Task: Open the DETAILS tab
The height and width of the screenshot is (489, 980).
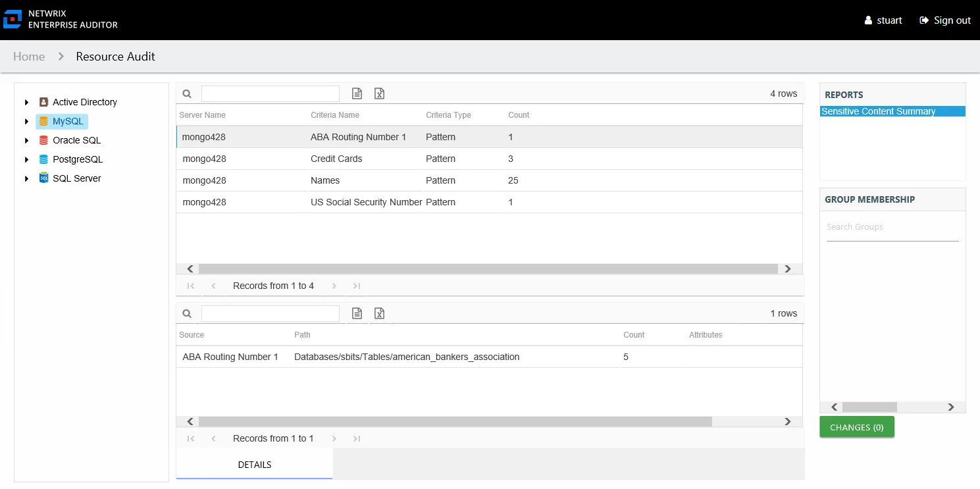Action: [255, 465]
